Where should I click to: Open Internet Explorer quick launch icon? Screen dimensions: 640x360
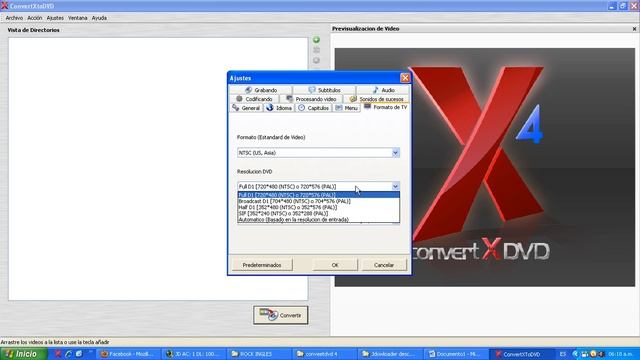click(x=68, y=354)
